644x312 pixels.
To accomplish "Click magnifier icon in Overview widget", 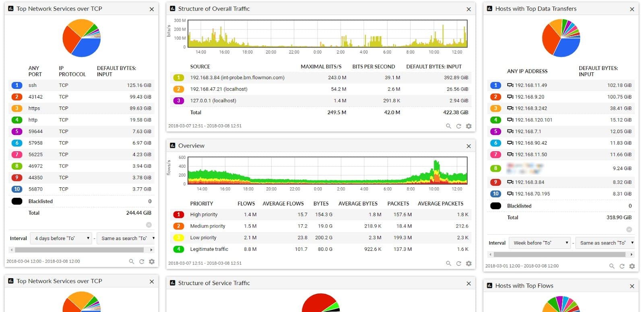I will (x=448, y=263).
